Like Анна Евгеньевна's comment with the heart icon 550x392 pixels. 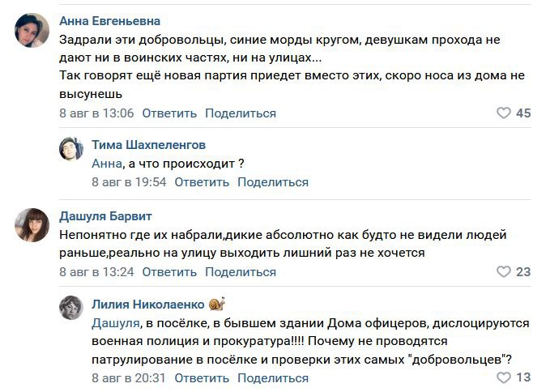[x=504, y=113]
